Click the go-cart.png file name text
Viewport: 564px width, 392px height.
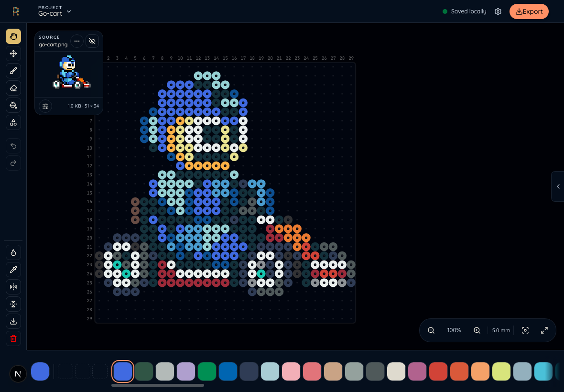click(53, 44)
